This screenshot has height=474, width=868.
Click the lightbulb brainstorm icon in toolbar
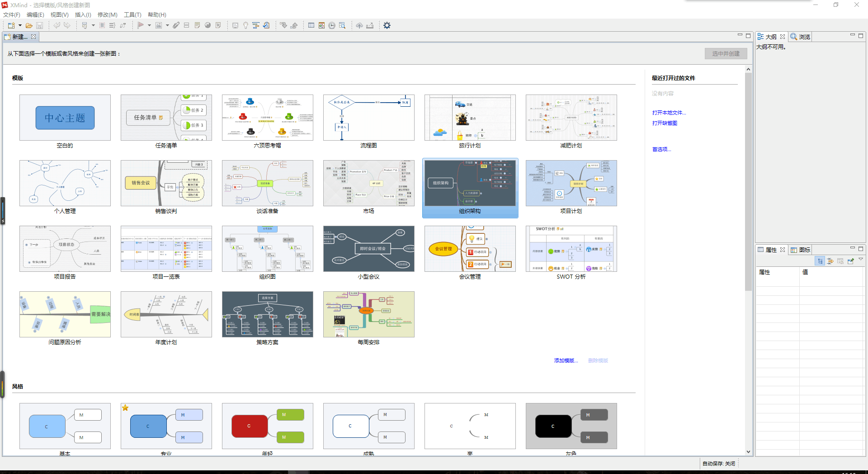(x=245, y=26)
